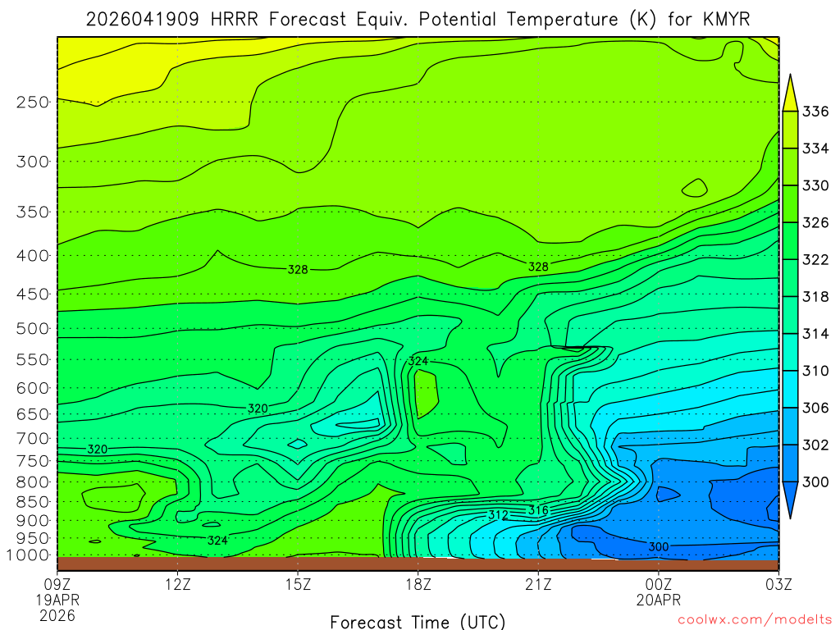Click the 350 pressure level label
This screenshot has height=630, width=840.
click(33, 212)
